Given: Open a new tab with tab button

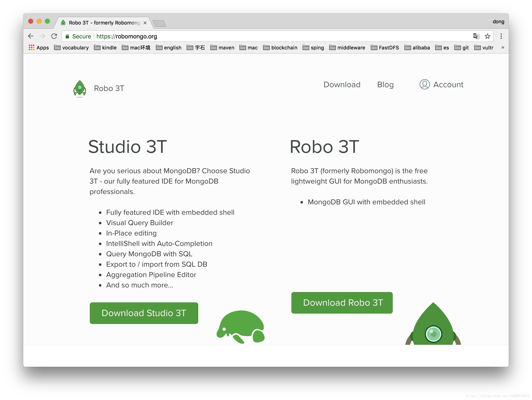Looking at the screenshot, I should coord(159,23).
